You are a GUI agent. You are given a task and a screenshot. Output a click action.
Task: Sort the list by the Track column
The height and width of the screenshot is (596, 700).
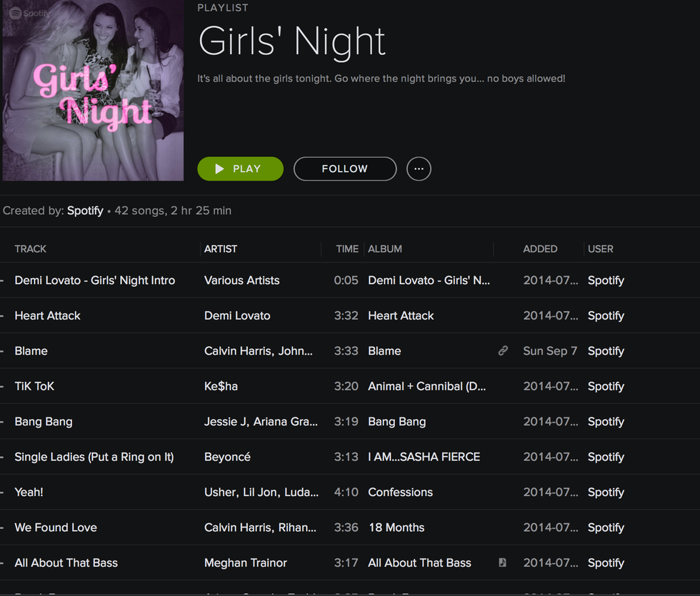(31, 249)
